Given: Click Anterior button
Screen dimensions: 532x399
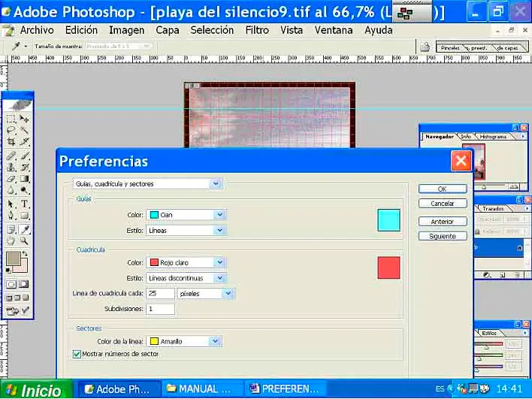Looking at the screenshot, I should (x=443, y=222).
